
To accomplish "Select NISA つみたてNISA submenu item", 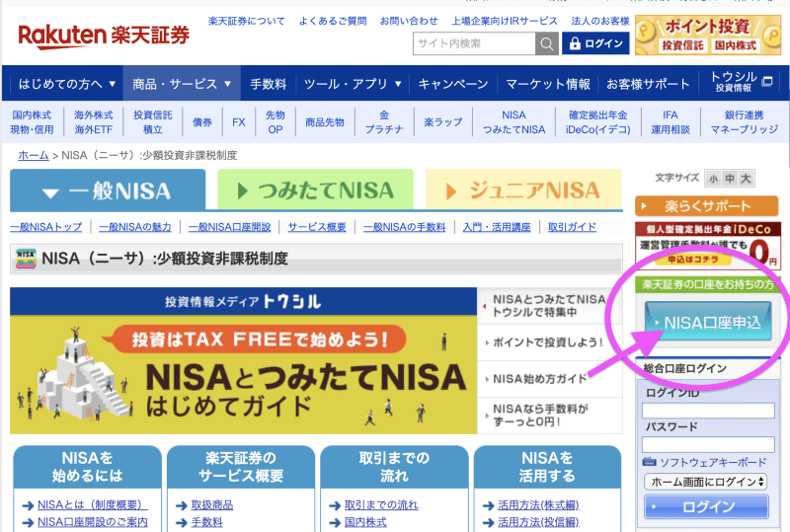I will point(513,122).
